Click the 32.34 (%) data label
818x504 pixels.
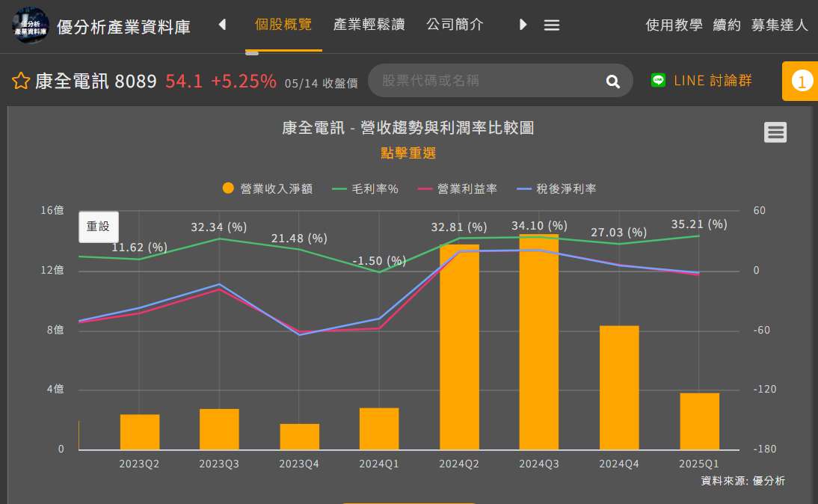pyautogui.click(x=219, y=227)
